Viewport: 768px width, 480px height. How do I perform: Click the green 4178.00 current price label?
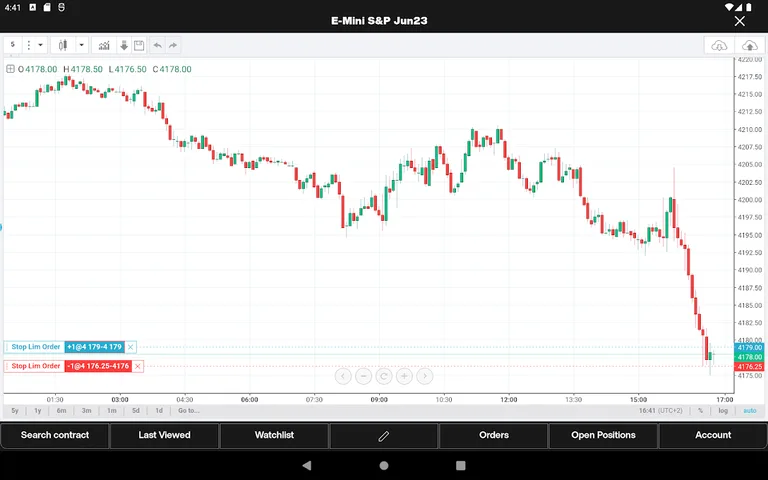[749, 357]
